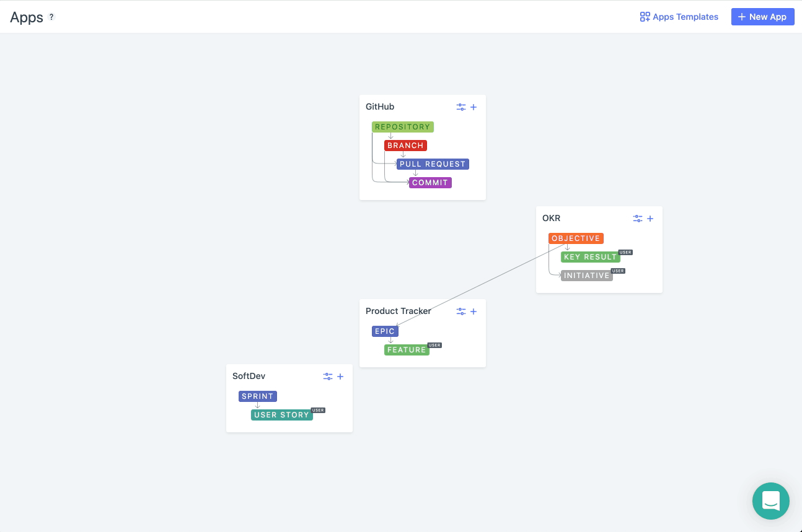The width and height of the screenshot is (802, 532).
Task: Open the SoftDev app settings sliders icon
Action: (x=328, y=376)
